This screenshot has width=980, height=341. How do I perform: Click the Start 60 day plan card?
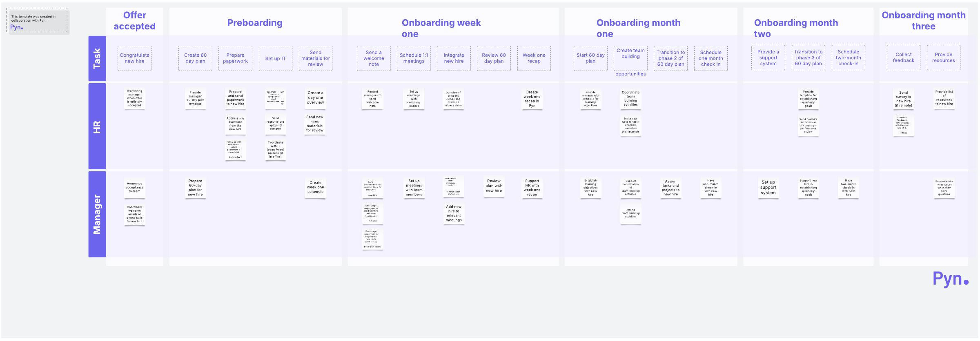(x=590, y=58)
